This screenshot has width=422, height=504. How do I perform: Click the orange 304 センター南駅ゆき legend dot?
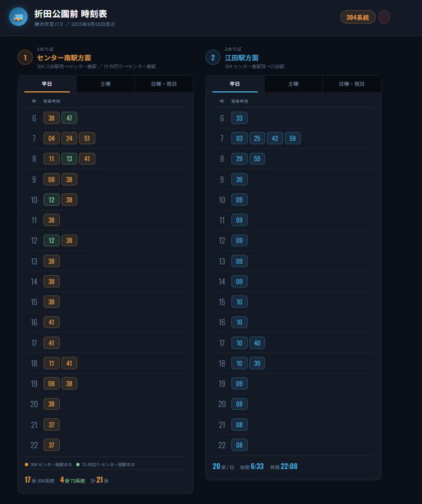pyautogui.click(x=27, y=465)
